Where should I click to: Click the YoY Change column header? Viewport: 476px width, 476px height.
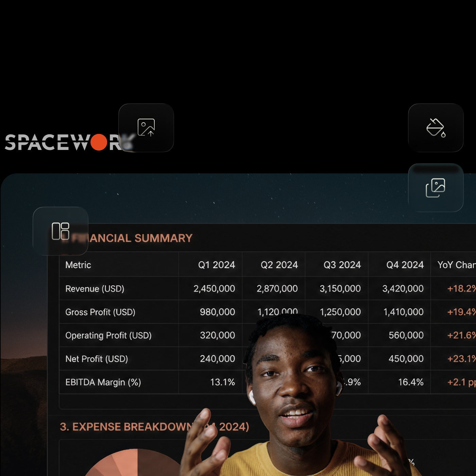tap(457, 265)
